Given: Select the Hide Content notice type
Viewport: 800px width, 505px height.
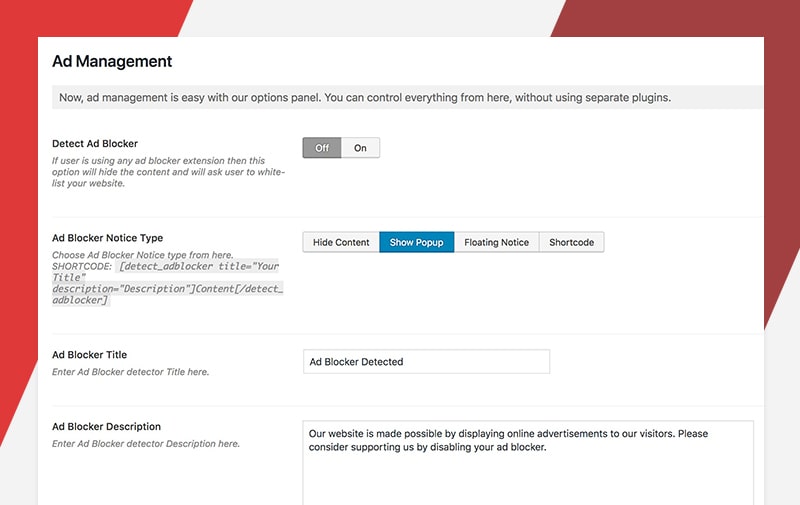Looking at the screenshot, I should [341, 242].
